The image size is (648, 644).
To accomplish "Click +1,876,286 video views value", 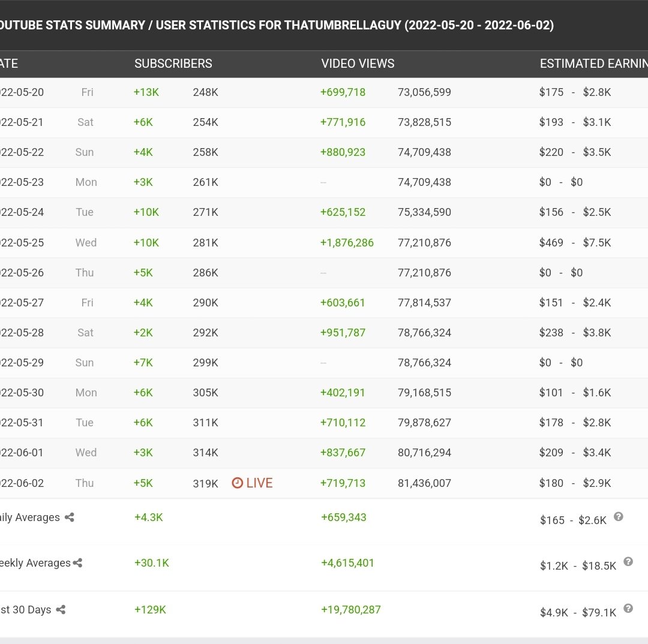I will click(347, 242).
